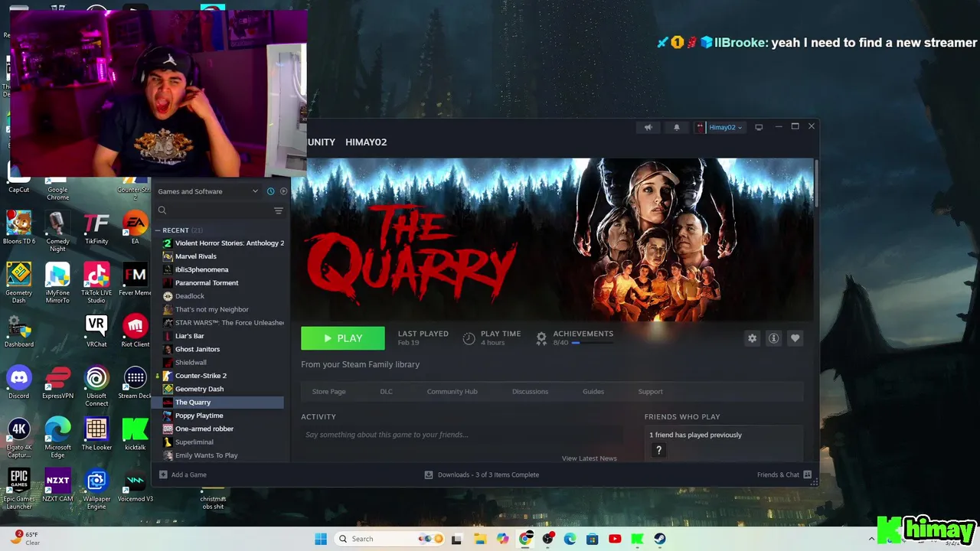Image resolution: width=980 pixels, height=551 pixels.
Task: Click the green PLAY button for The Quarry
Action: 343,338
